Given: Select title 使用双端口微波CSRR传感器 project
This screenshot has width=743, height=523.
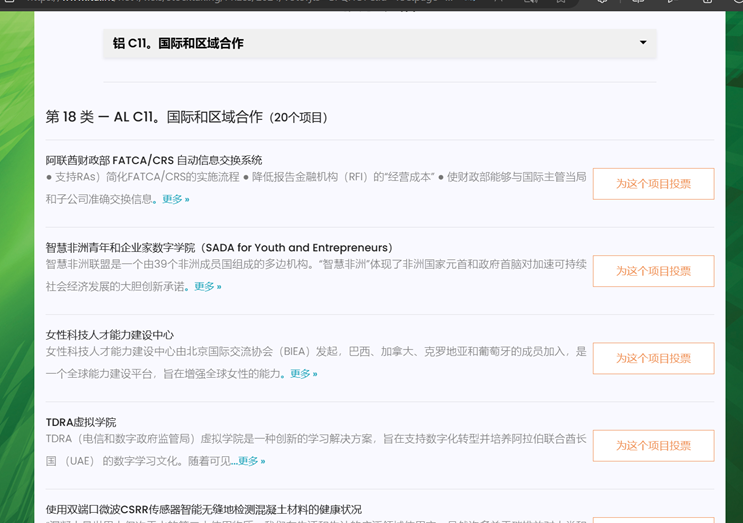Looking at the screenshot, I should coord(204,510).
